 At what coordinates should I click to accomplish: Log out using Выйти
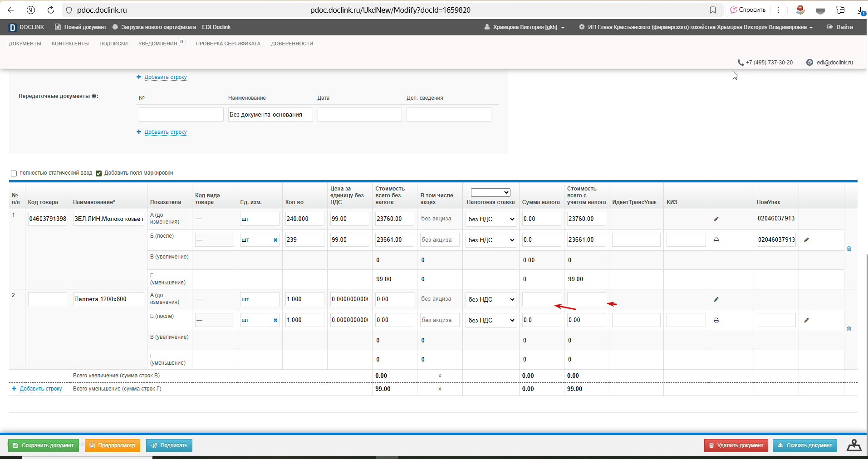coord(840,27)
